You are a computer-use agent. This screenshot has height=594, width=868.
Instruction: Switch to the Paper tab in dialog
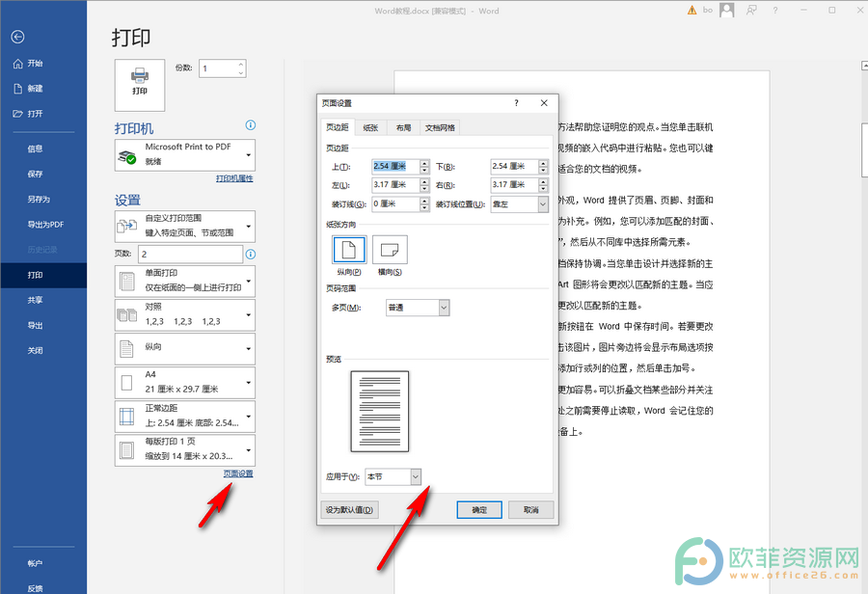pyautogui.click(x=371, y=128)
